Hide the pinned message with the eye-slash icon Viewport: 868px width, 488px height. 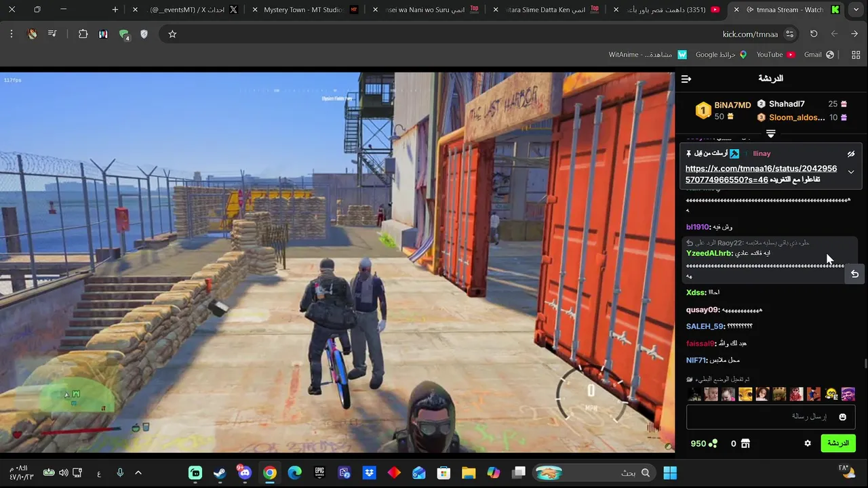tap(851, 154)
